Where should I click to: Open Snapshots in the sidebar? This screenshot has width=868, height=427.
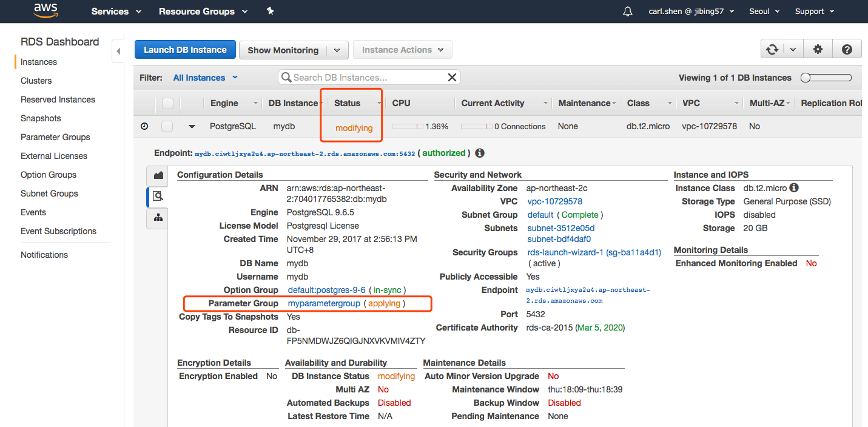41,118
